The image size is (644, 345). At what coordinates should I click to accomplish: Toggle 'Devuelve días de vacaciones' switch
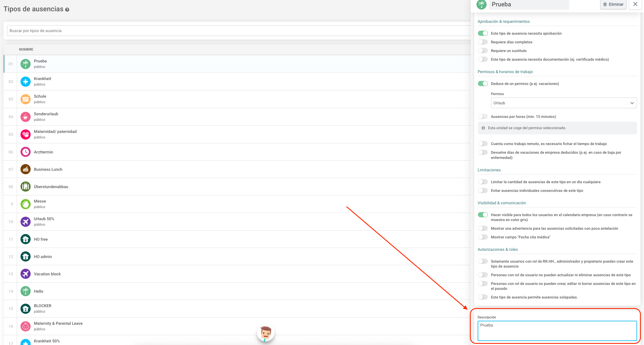(x=483, y=153)
